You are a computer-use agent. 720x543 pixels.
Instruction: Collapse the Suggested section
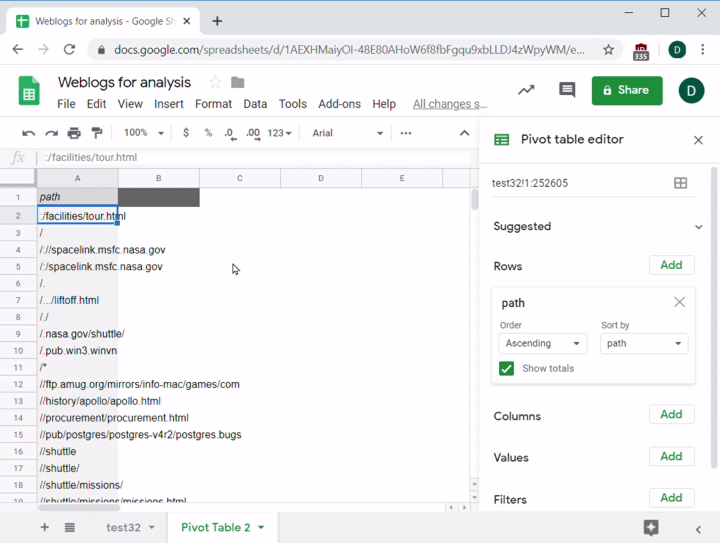pyautogui.click(x=698, y=227)
